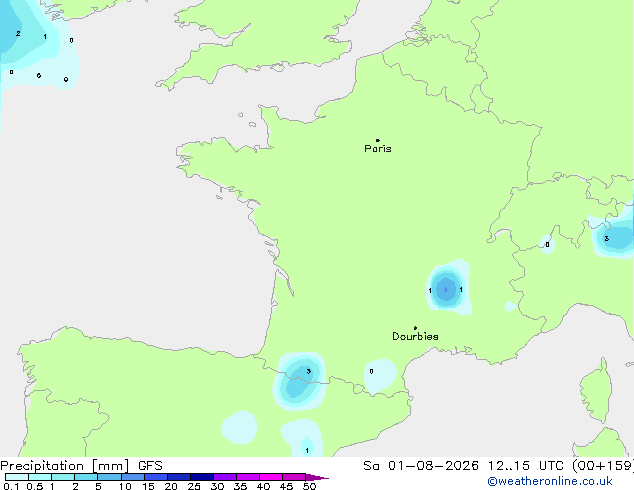Click the blue rain core between the two '1' values
Image resolution: width=634 pixels, height=490 pixels.
(x=446, y=290)
